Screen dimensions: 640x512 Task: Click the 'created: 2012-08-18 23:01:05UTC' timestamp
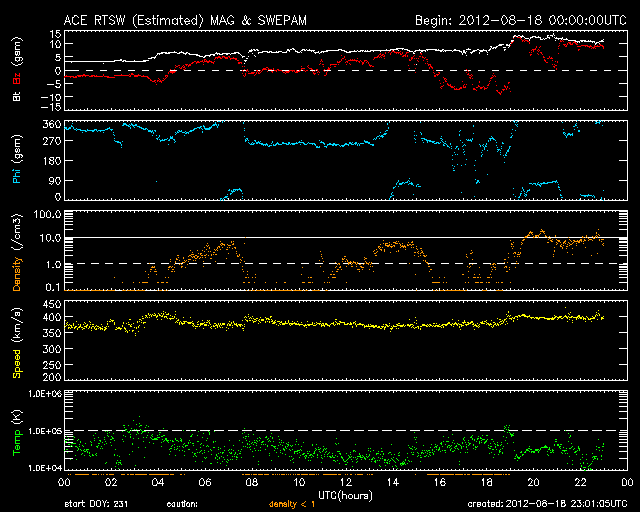point(547,504)
